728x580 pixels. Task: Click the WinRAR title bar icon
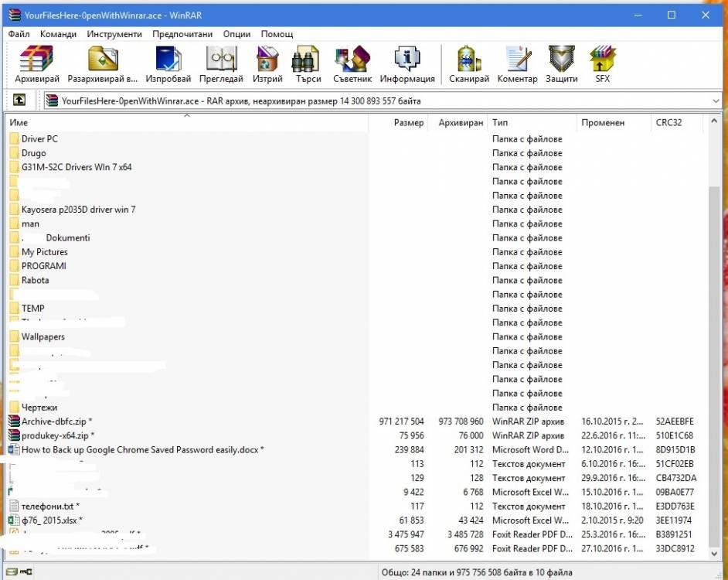[x=15, y=15]
